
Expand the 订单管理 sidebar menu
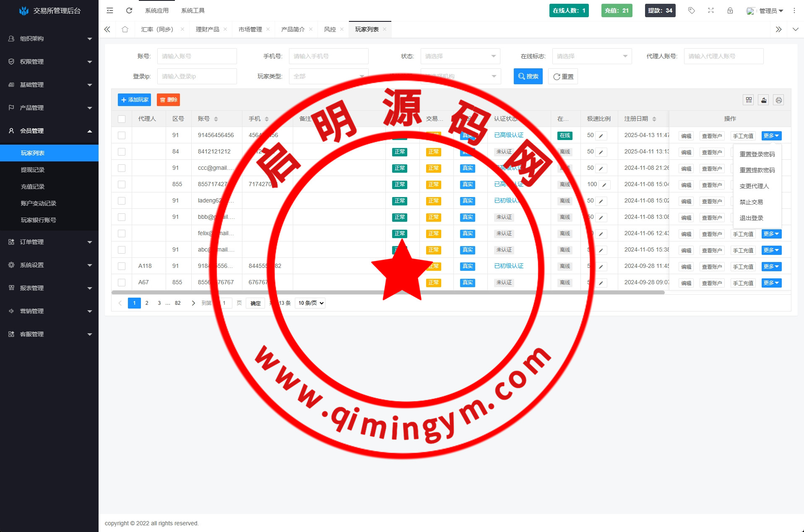(x=49, y=242)
